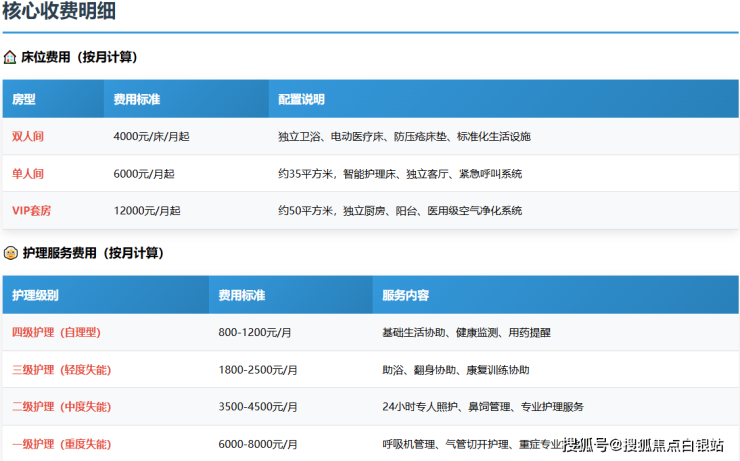740x461 pixels.
Task: Click the 3500-4500元/月 fee cell
Action: pyautogui.click(x=258, y=407)
